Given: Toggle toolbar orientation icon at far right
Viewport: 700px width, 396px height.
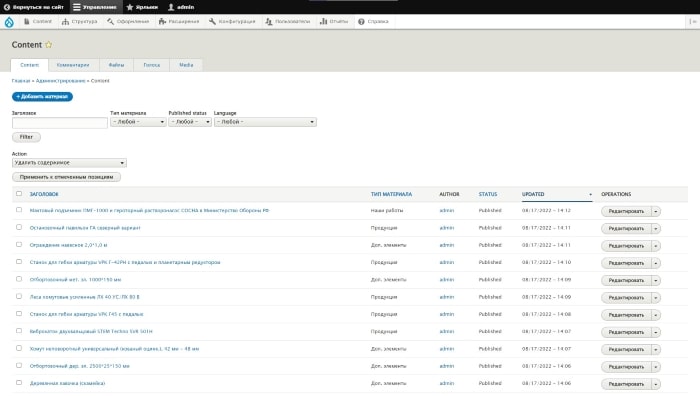Looking at the screenshot, I should pyautogui.click(x=692, y=21).
